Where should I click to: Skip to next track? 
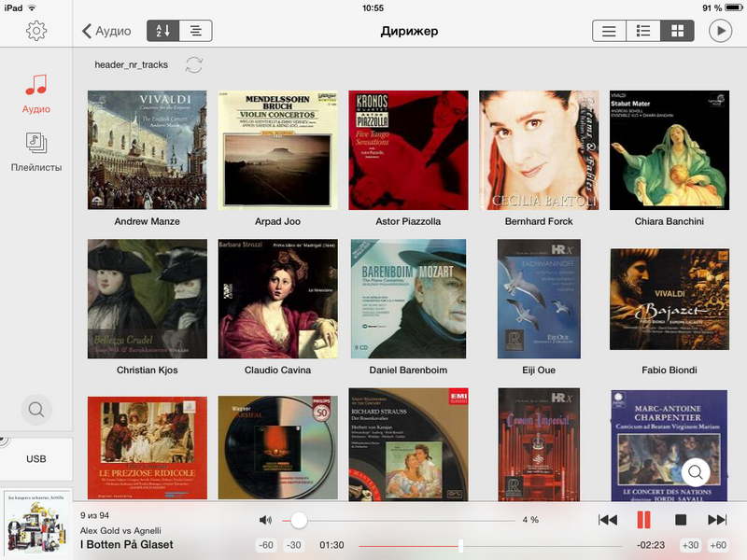(717, 520)
